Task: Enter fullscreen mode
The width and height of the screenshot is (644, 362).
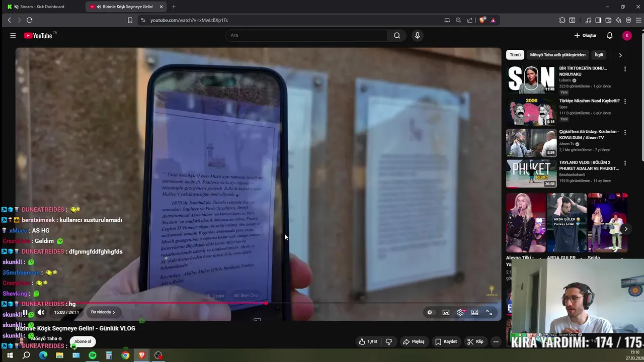Action: click(x=489, y=312)
